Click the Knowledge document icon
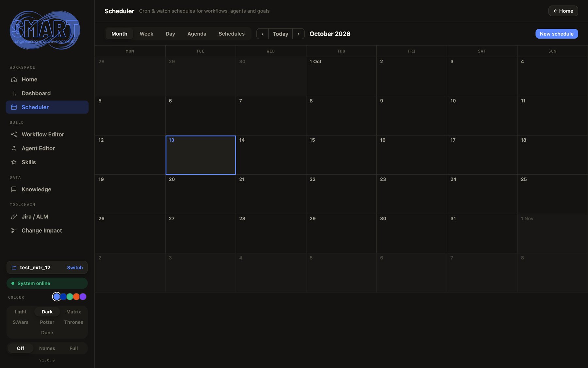Image resolution: width=588 pixels, height=368 pixels. 14,189
